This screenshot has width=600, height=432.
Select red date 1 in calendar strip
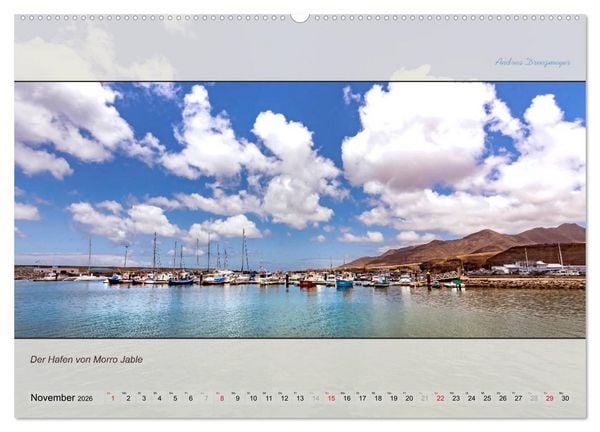(112, 398)
